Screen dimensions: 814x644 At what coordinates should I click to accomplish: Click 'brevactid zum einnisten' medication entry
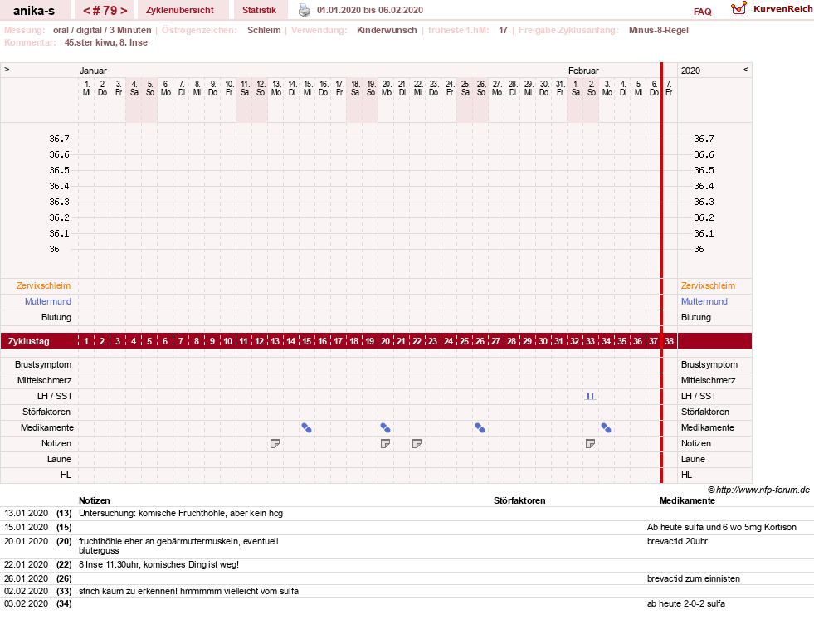click(x=694, y=578)
